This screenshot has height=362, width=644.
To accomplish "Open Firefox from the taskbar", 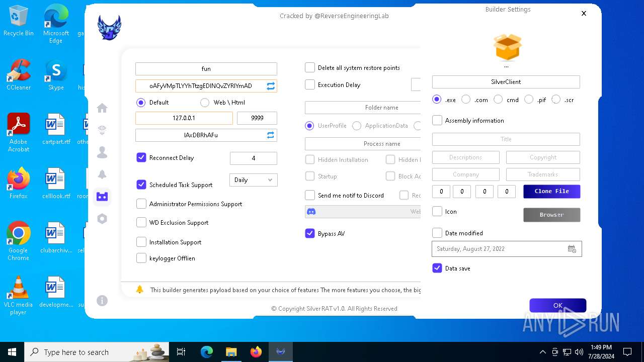I will pos(256,352).
